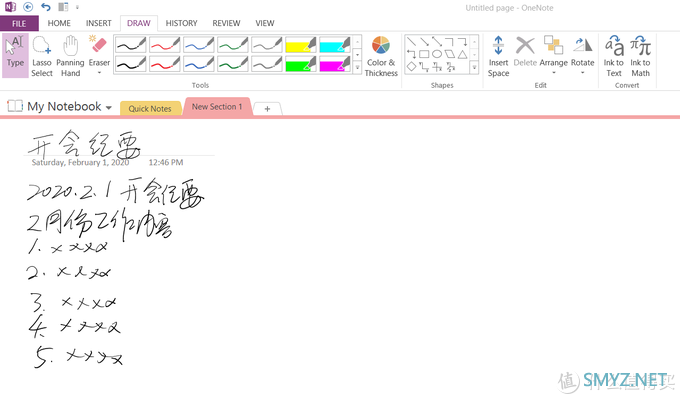
Task: Click the Delete button in Edit group
Action: 525,52
